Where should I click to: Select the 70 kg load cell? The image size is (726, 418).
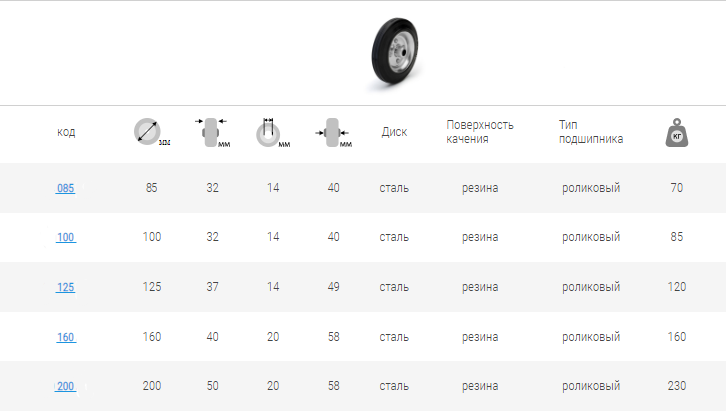677,188
